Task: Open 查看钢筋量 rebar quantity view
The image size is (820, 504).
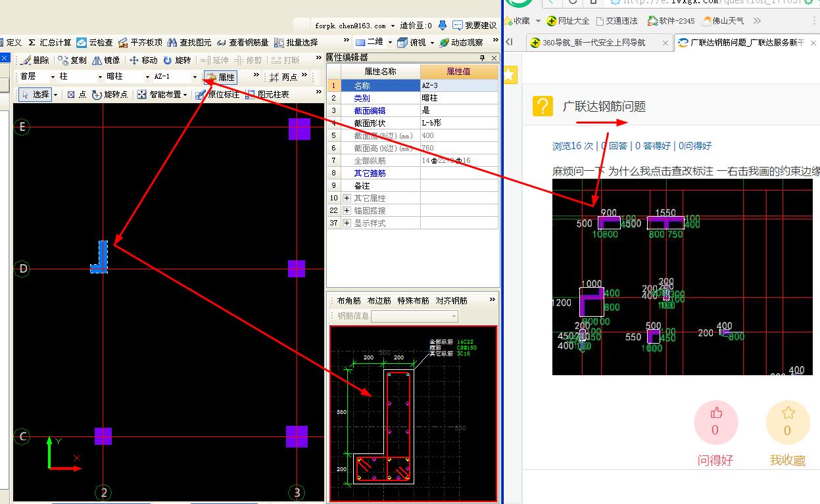Action: coord(243,43)
